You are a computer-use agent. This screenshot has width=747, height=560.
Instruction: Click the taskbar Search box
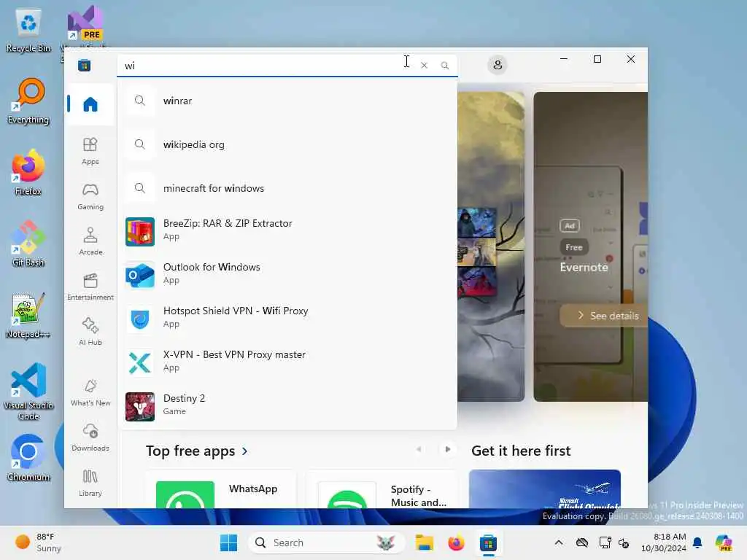coord(326,542)
